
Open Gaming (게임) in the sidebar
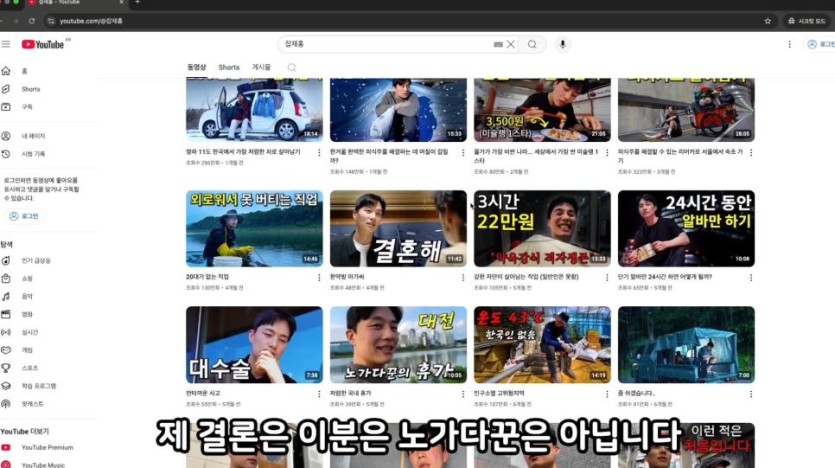pyautogui.click(x=27, y=350)
